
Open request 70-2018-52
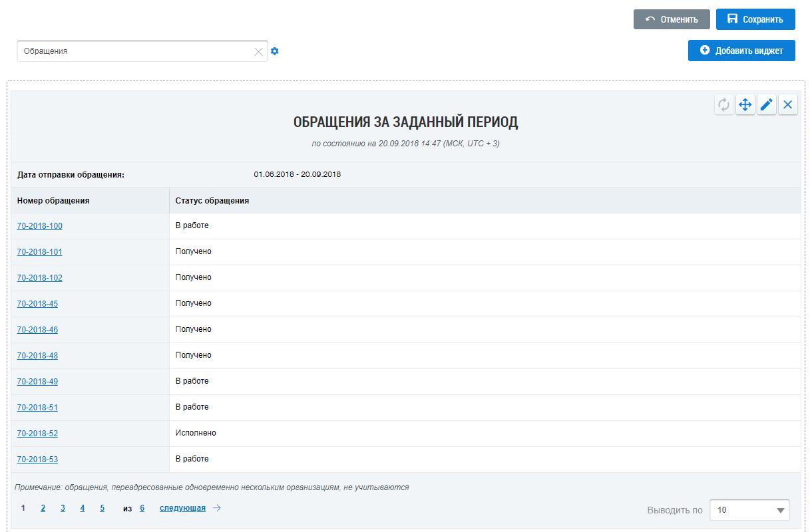click(38, 434)
